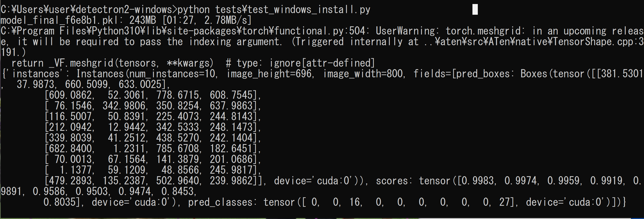Screen dimensions: 644x219
Task: Click the functional.py:504 warning path
Action: pos(185,31)
